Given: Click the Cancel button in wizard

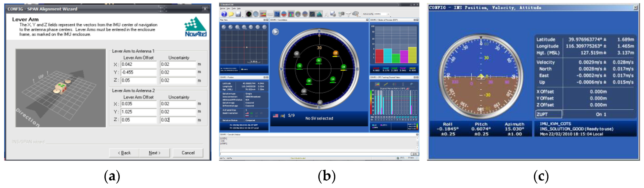Looking at the screenshot, I should [188, 153].
